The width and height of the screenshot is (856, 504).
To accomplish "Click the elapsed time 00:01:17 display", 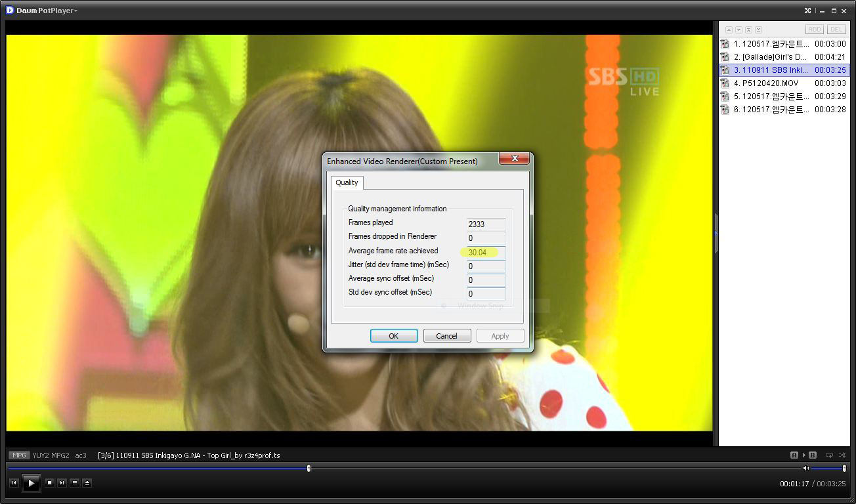I will (795, 484).
